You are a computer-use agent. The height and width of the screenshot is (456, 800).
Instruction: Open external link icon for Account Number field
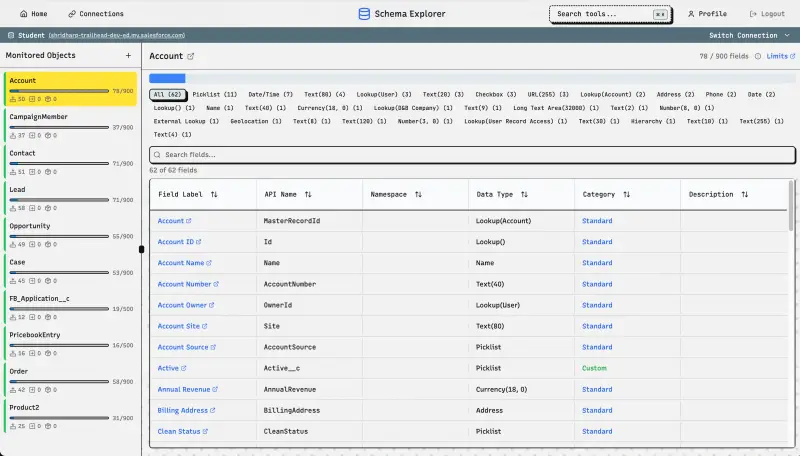(x=216, y=284)
